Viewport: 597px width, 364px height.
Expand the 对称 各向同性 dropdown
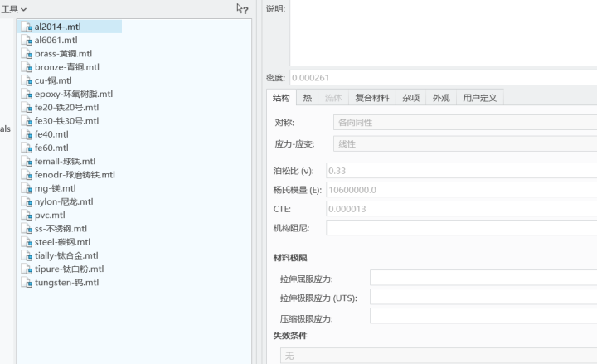[463, 123]
